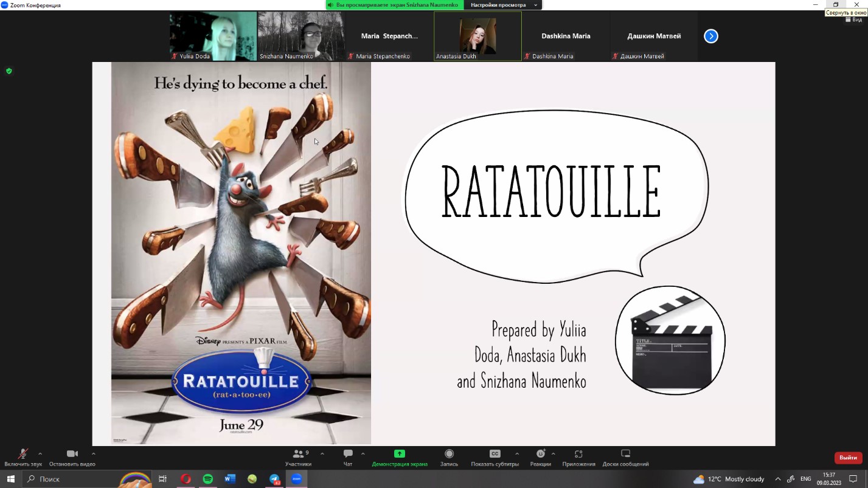
Task: Open the Participants panel icon
Action: coord(298,454)
